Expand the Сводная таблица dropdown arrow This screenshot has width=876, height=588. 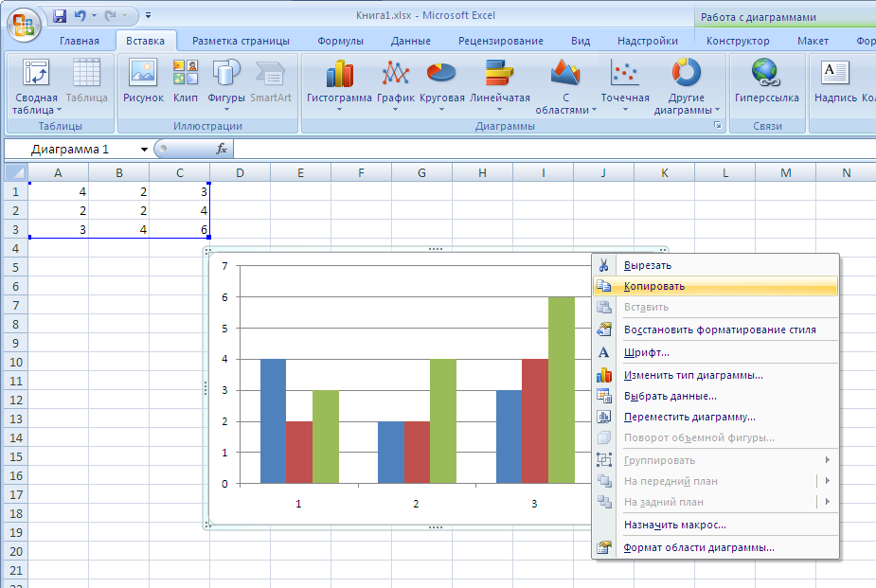tap(59, 110)
